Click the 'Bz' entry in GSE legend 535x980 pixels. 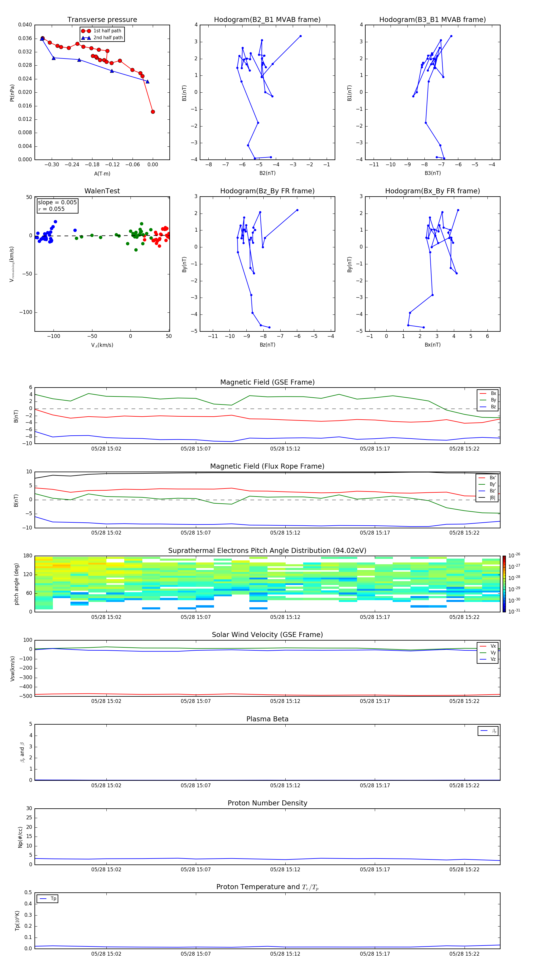click(488, 407)
